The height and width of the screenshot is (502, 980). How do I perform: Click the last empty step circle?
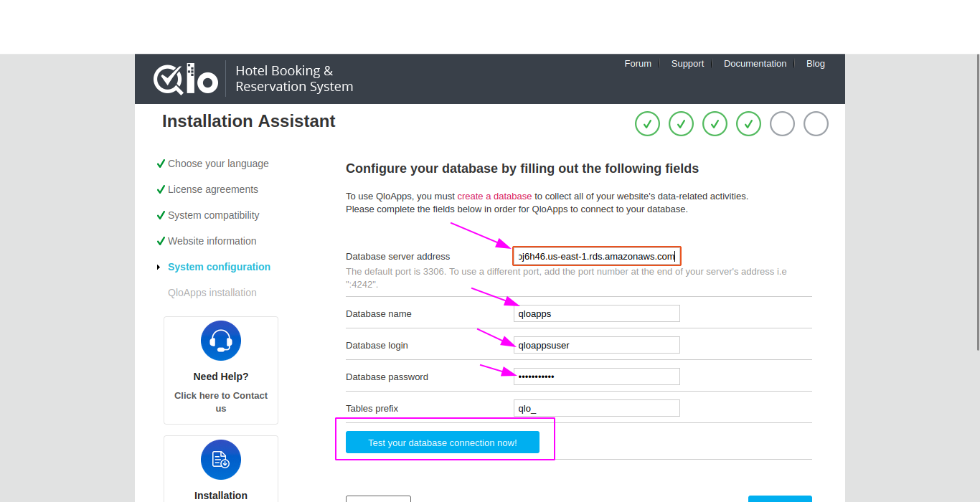tap(816, 124)
